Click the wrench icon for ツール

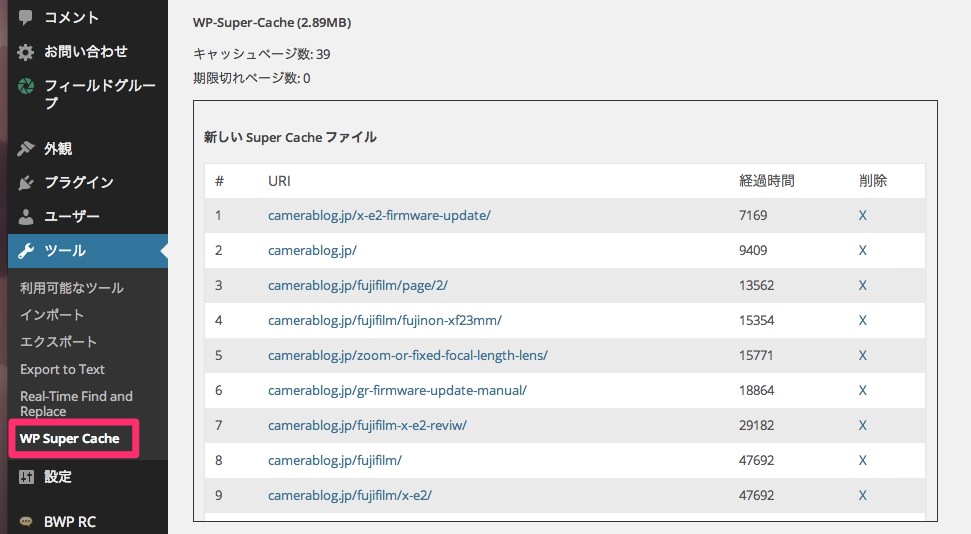pyautogui.click(x=26, y=251)
